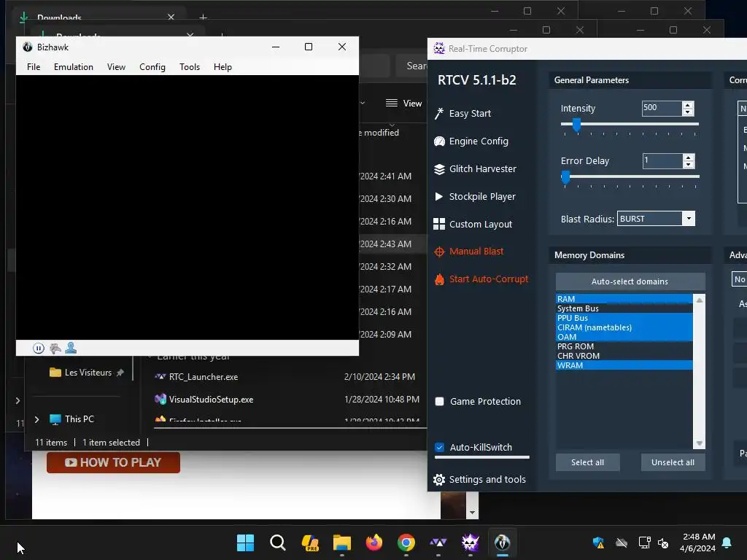747x560 pixels.
Task: Open Engine Config panel
Action: (471, 141)
